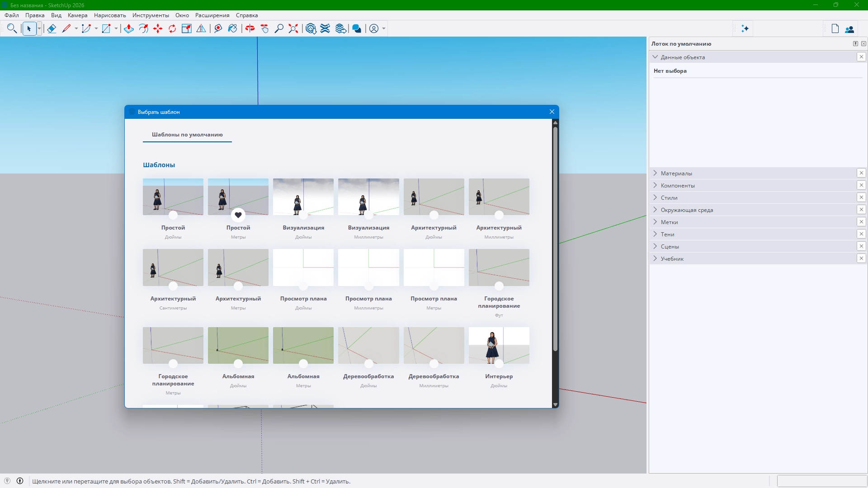Choose the Rotate tool
Image resolution: width=868 pixels, height=488 pixels.
[x=172, y=28]
